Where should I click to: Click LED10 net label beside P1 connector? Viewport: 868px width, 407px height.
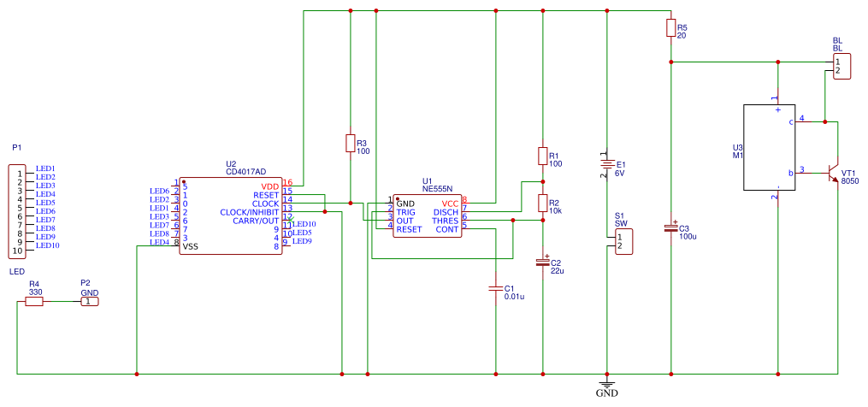coord(48,245)
